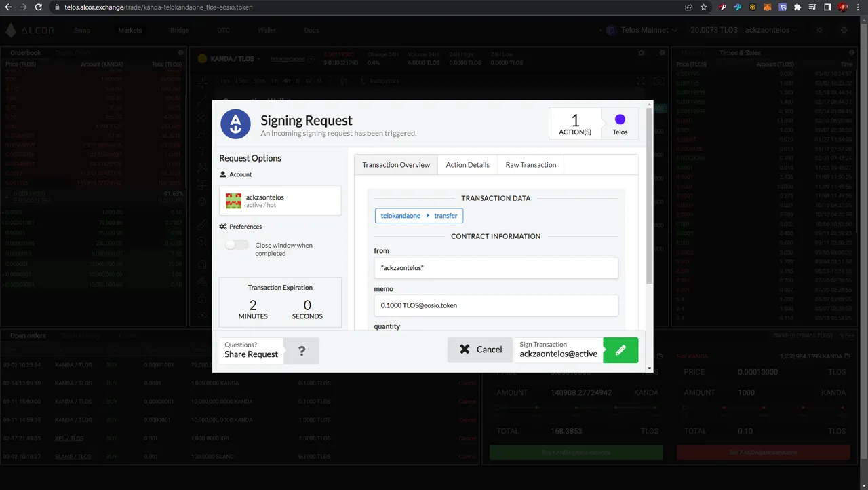Click browser forward arrow
This screenshot has height=490, width=868.
(25, 7)
